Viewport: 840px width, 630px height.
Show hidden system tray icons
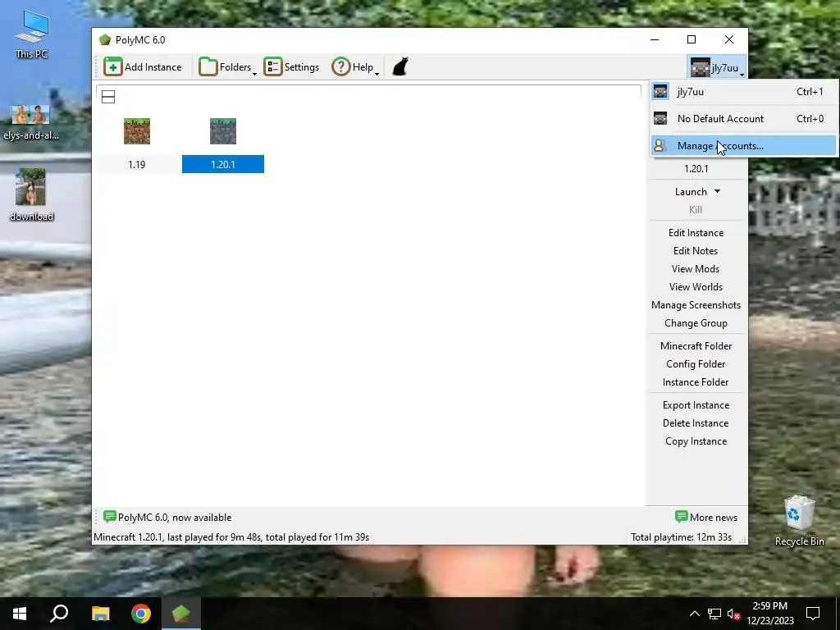coord(694,614)
